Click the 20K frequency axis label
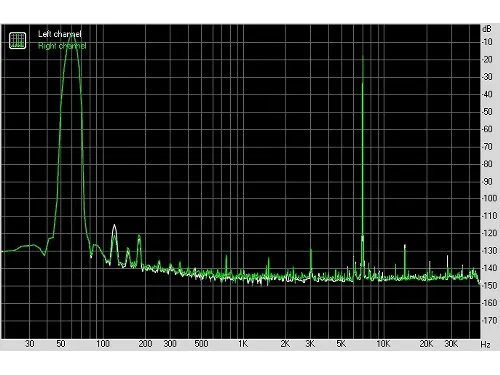 click(426, 344)
